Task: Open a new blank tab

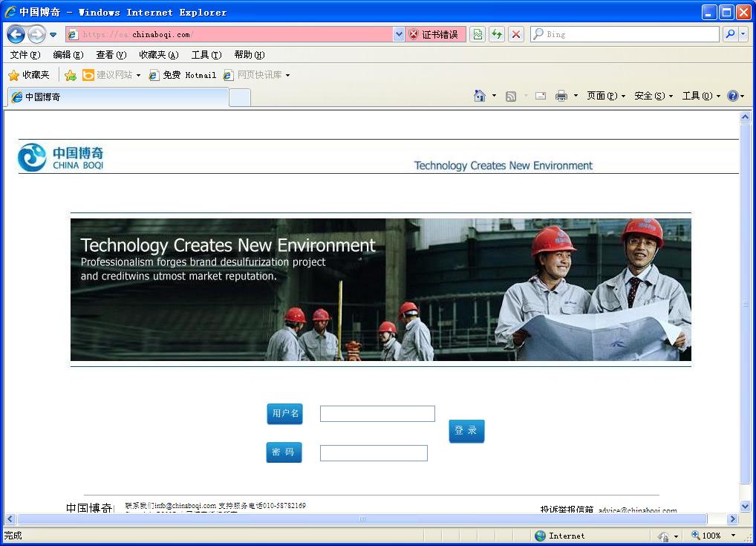Action: point(240,97)
